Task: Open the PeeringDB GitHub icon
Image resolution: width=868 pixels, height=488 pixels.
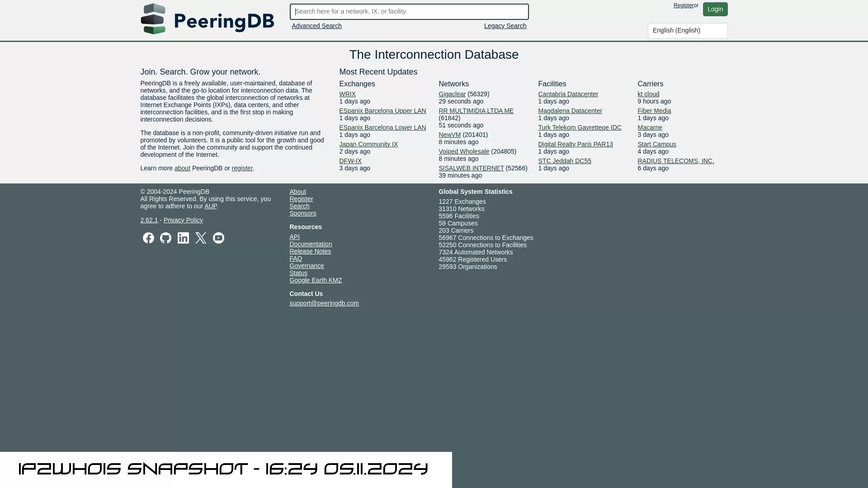Action: (165, 238)
